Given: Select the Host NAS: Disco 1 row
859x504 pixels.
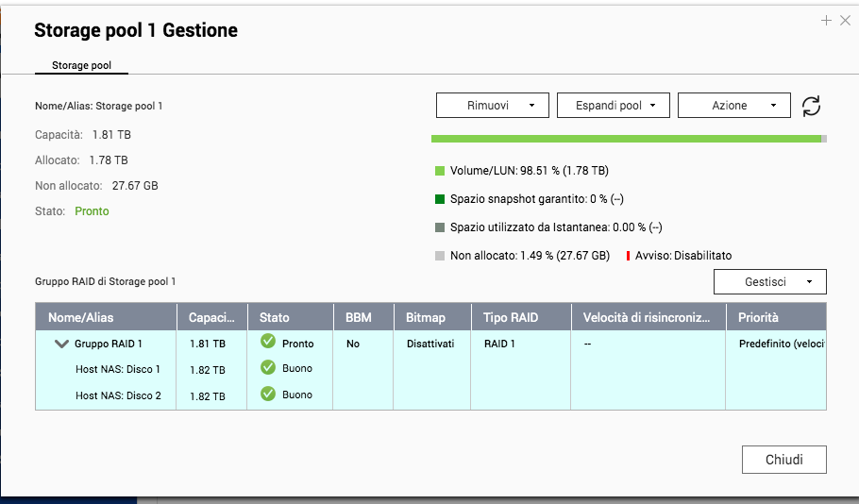Looking at the screenshot, I should click(x=118, y=369).
